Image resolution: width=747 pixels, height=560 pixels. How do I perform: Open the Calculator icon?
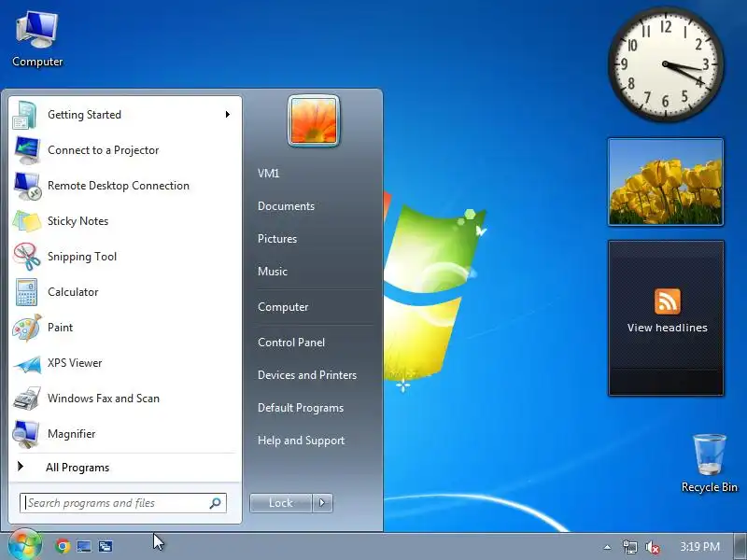tap(27, 292)
